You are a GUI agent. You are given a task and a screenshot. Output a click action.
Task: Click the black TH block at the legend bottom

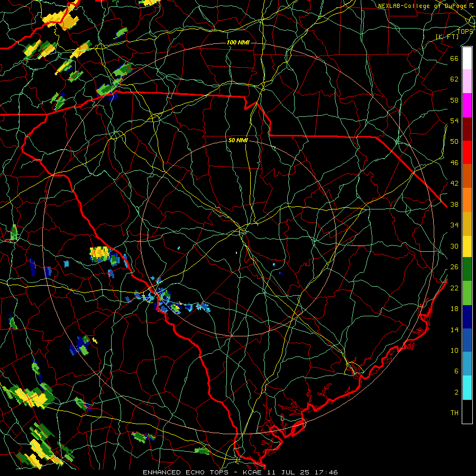[x=467, y=411]
